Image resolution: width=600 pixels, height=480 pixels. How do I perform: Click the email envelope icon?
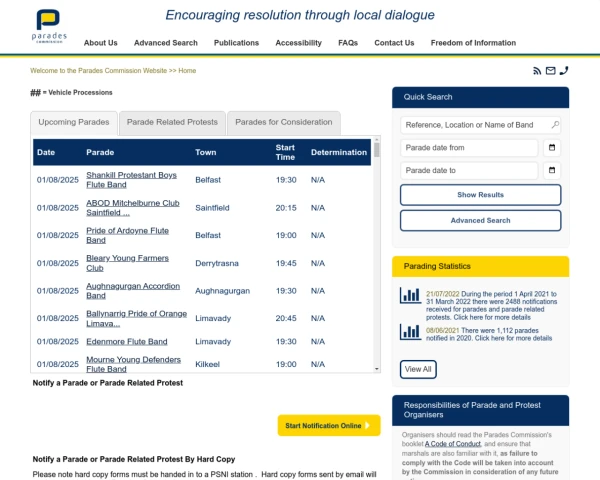point(550,71)
